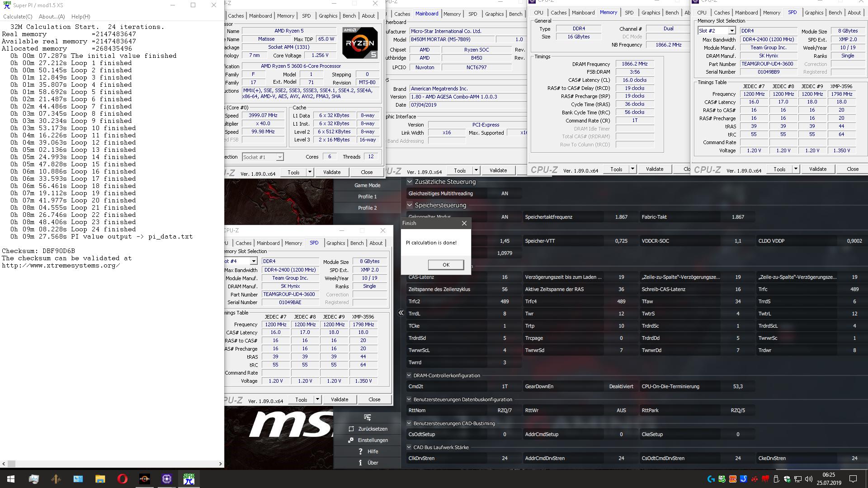Click scrollbar right arrow in Super PI
The image size is (868, 488).
221,464
